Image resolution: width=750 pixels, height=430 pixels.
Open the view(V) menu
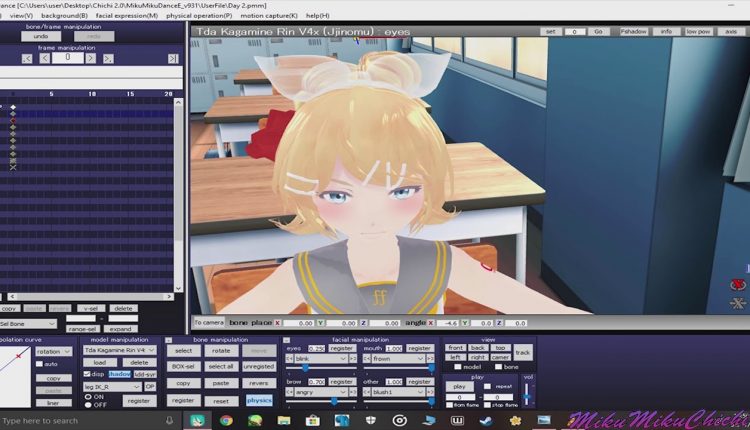pos(21,16)
